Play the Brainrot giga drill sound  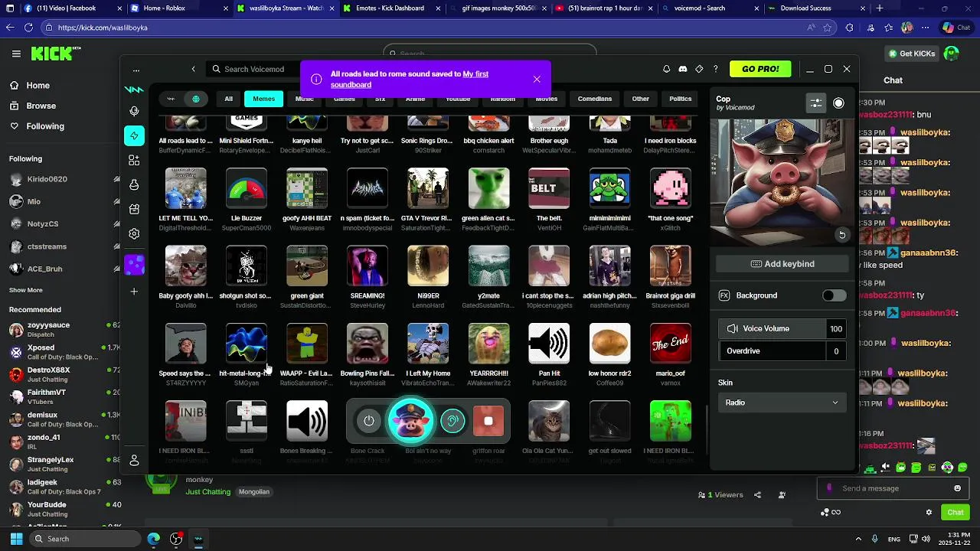coord(670,266)
